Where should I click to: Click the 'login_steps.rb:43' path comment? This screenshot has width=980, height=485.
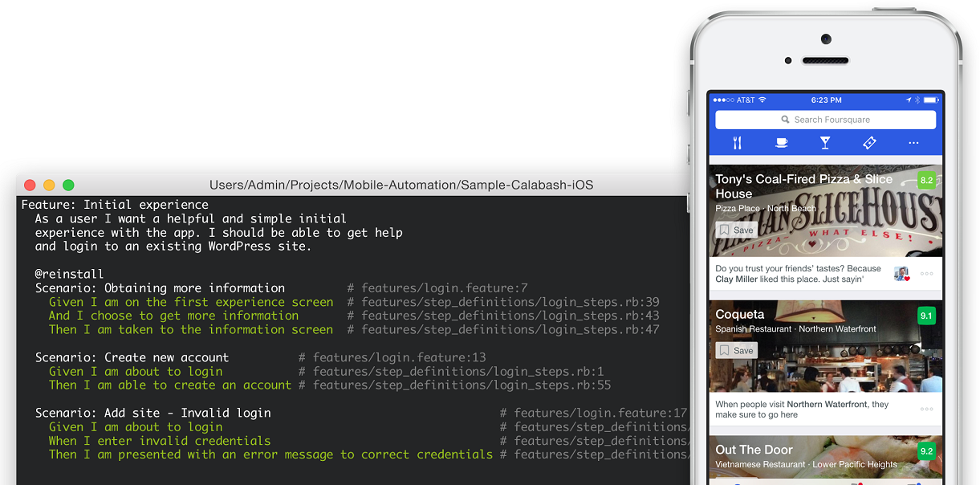click(503, 316)
